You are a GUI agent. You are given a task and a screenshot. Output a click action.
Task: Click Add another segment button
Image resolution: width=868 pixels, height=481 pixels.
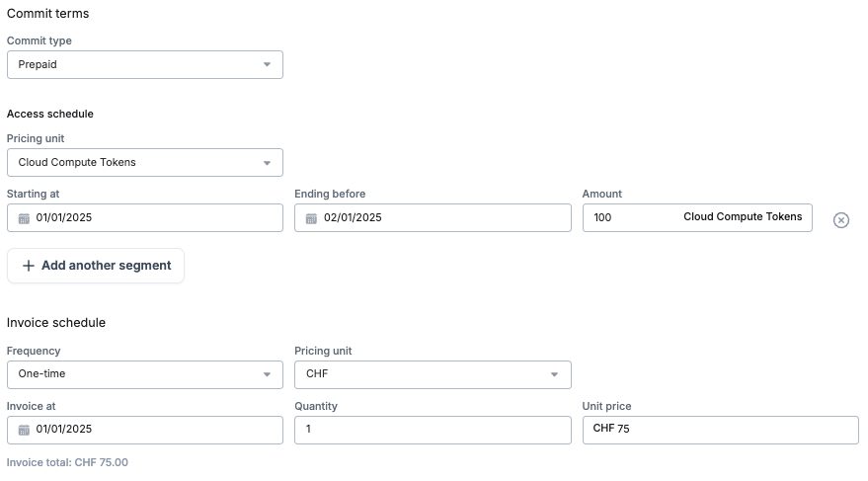(x=96, y=266)
